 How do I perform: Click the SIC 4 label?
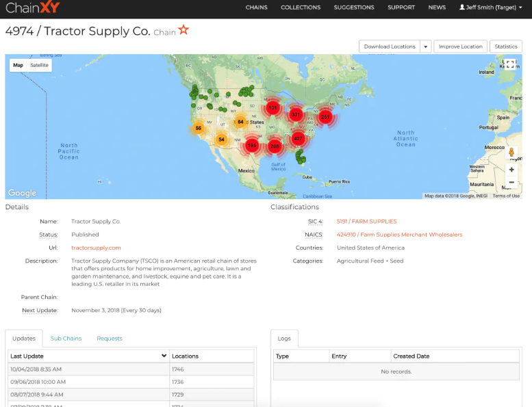click(316, 222)
